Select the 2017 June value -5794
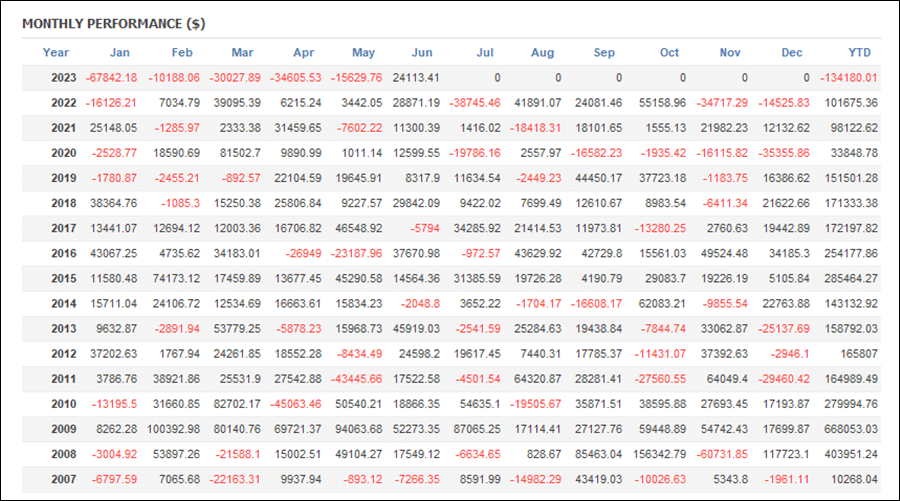900x501 pixels. (x=425, y=228)
